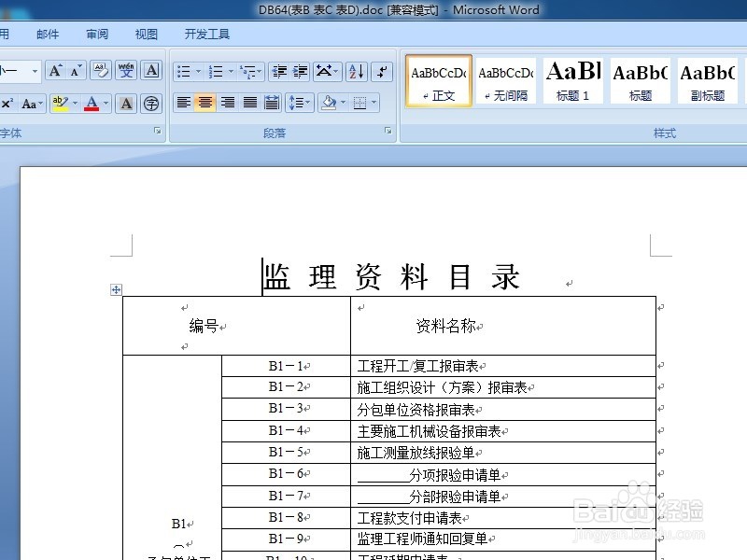Apply text highlight color to selection

(60, 104)
